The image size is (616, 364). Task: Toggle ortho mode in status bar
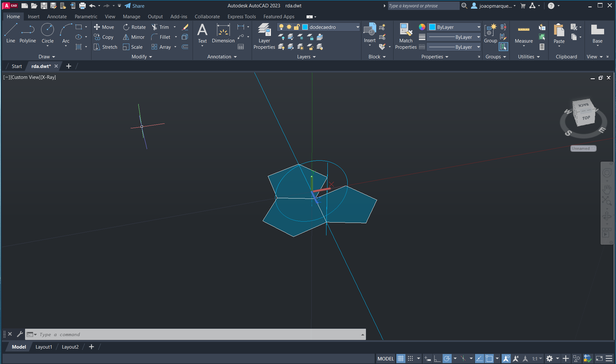[437, 359]
